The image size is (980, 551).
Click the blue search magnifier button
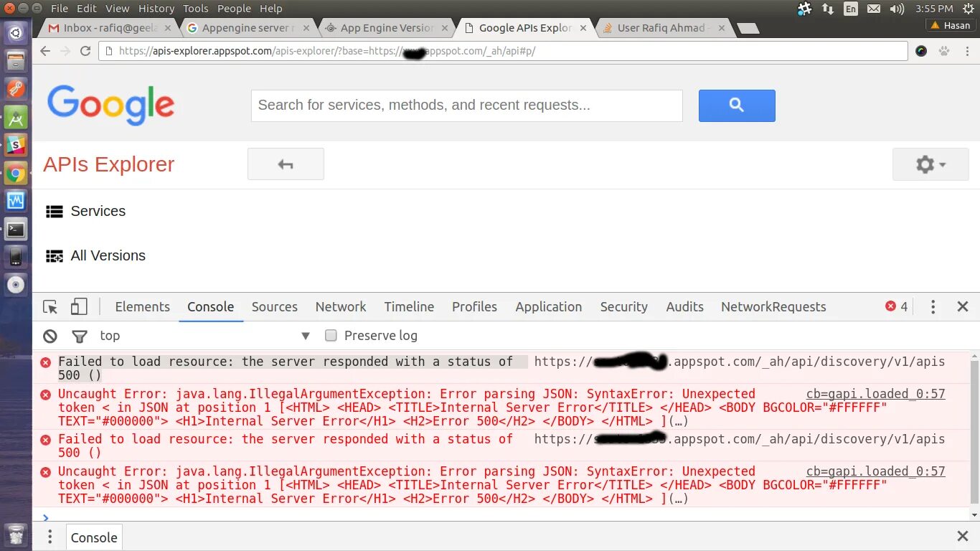coord(737,105)
